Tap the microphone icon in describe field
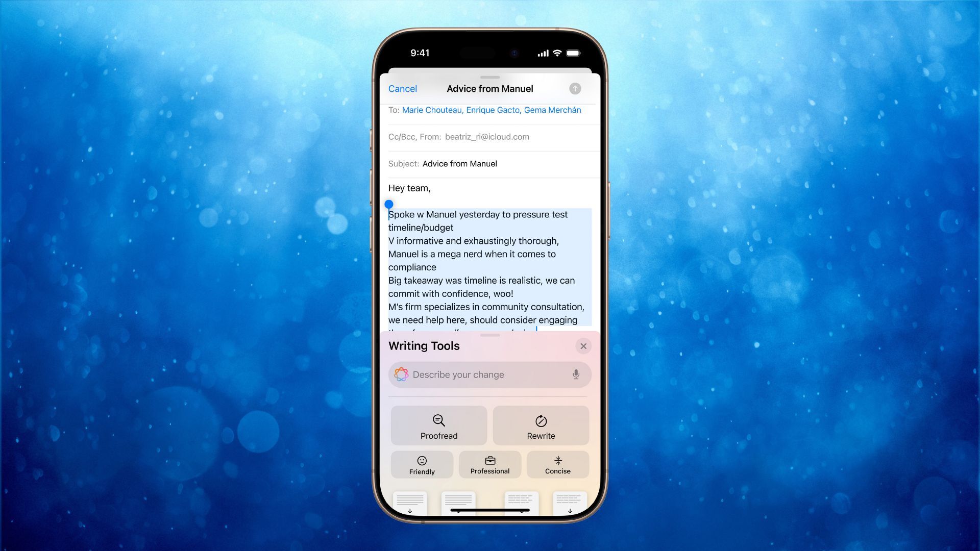980x551 pixels. pyautogui.click(x=575, y=375)
